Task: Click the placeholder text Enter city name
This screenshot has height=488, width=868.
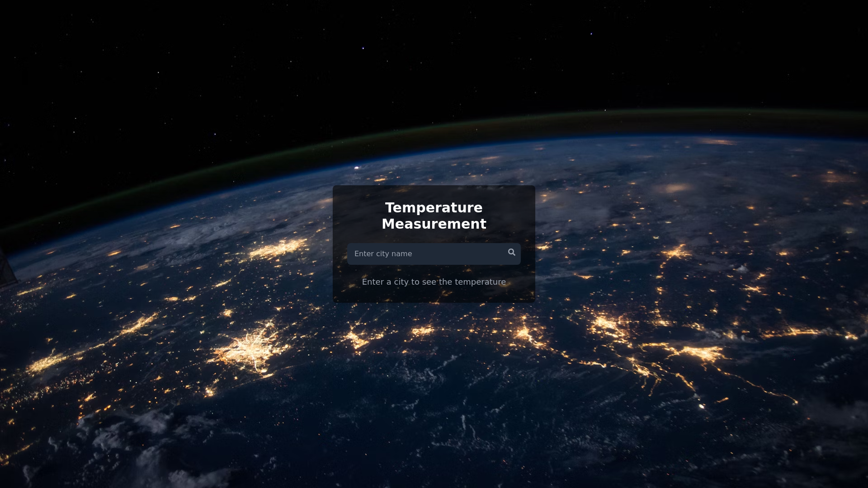Action: click(383, 253)
